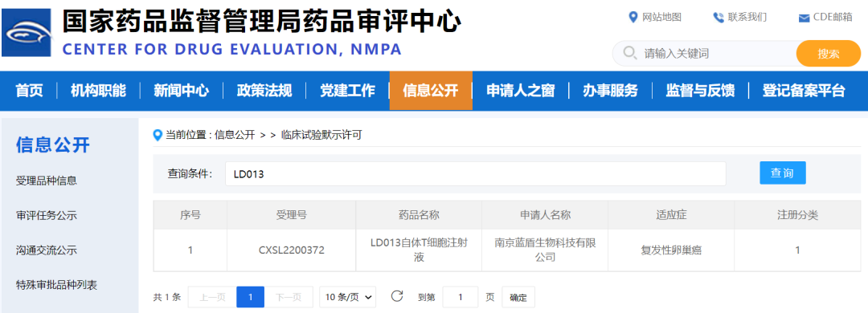Open 沟通交流公示 sidebar link
This screenshot has width=868, height=313.
47,250
